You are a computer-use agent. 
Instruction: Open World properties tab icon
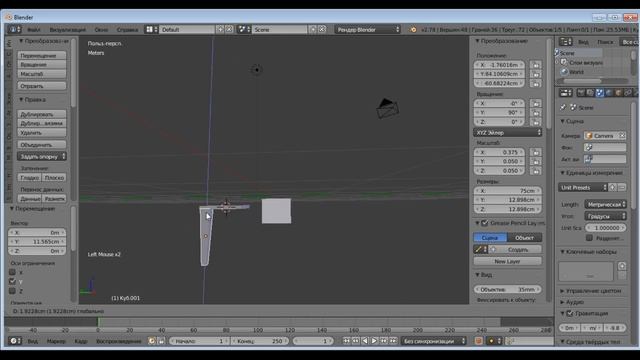609,93
